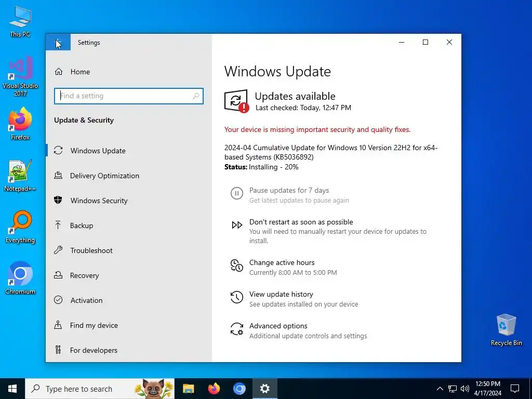
Task: Open Advanced options link
Action: coord(278,326)
